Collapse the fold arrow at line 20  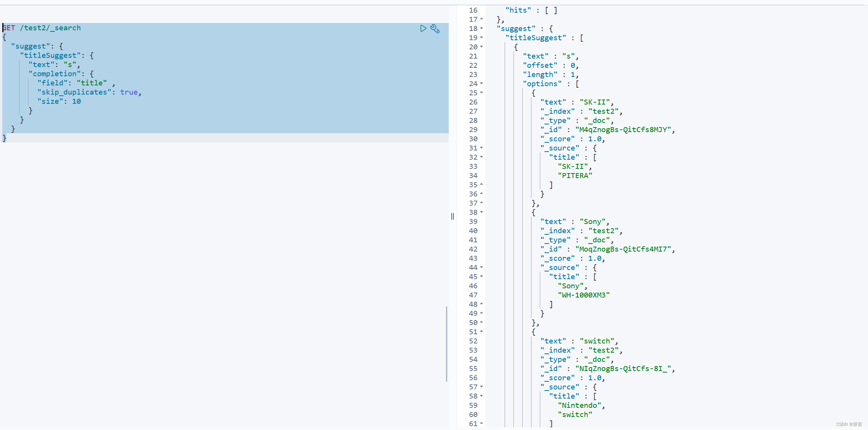(482, 47)
